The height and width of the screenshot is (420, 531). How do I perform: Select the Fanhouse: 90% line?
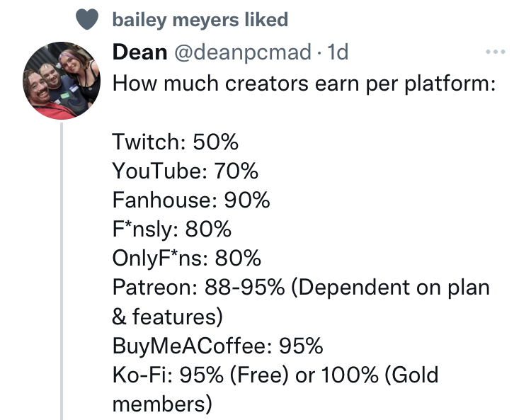click(x=191, y=200)
